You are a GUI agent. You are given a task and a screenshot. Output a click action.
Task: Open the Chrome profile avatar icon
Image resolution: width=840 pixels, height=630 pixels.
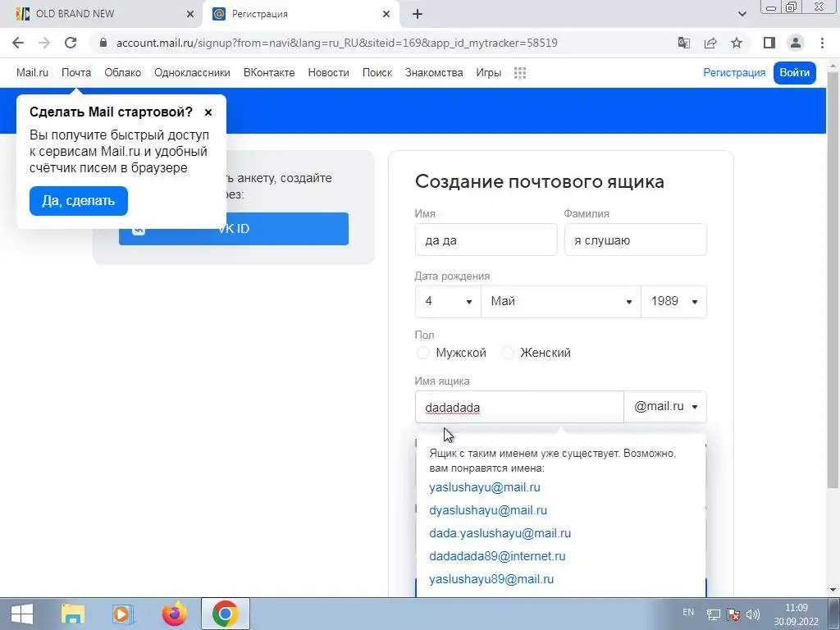[796, 43]
